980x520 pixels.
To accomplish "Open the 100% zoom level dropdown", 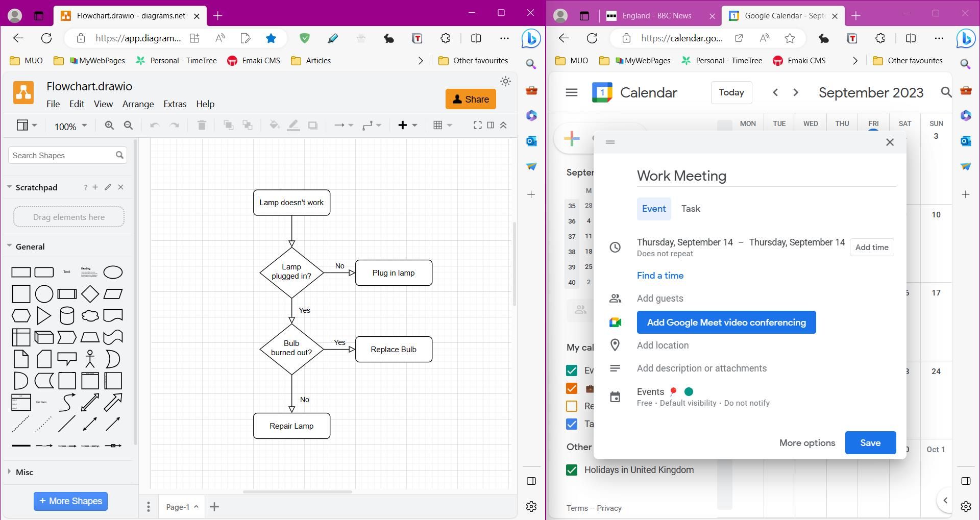I will coord(70,126).
